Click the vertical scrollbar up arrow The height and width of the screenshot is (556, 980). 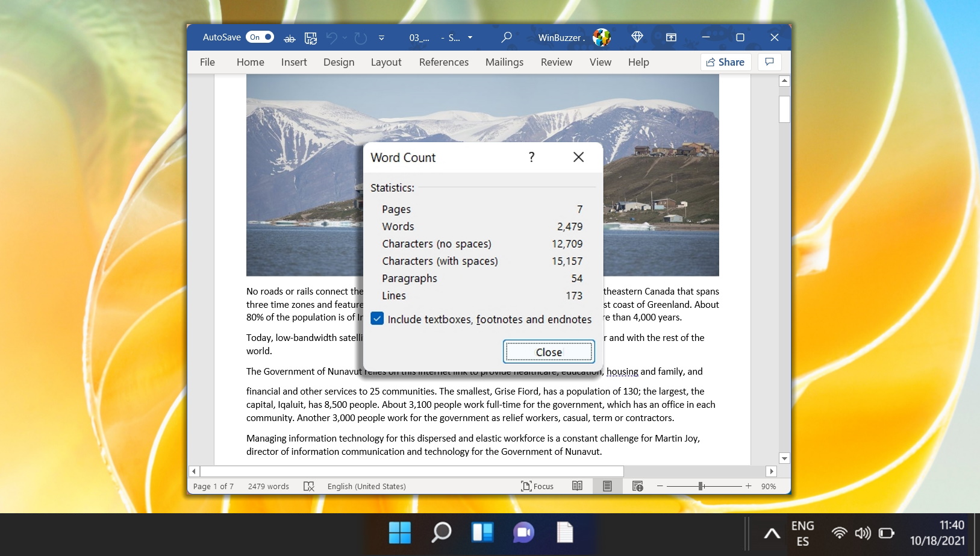point(784,81)
